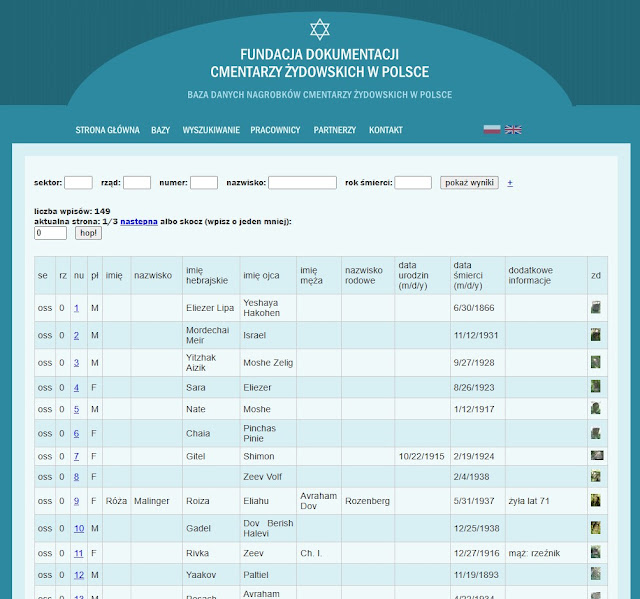Click the 'Rozenberg' maiden name cell
The height and width of the screenshot is (599, 640).
pos(368,501)
